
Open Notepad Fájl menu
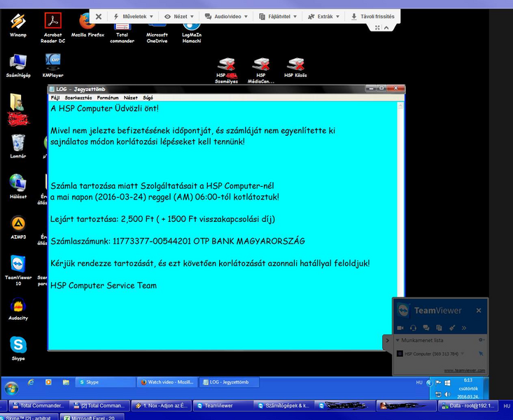55,97
